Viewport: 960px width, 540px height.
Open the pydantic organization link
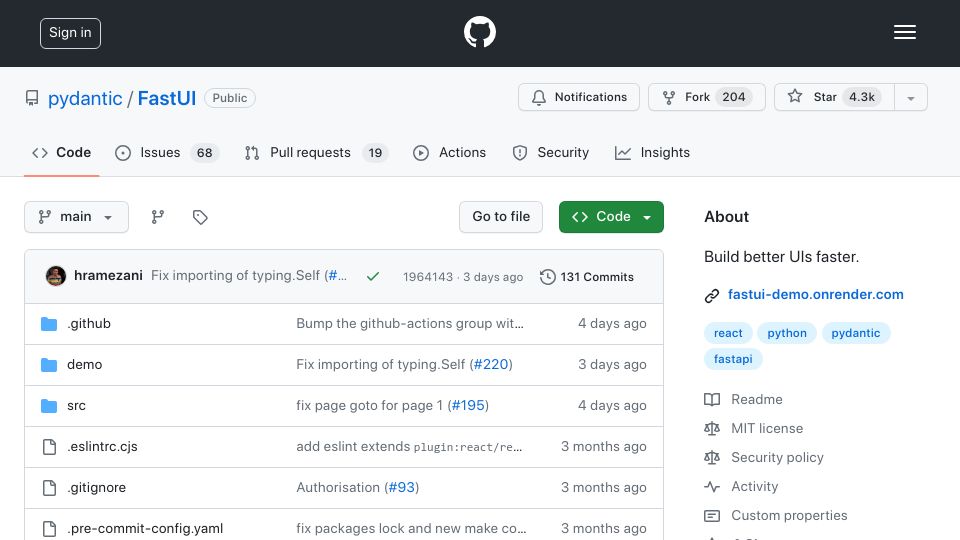tap(85, 99)
